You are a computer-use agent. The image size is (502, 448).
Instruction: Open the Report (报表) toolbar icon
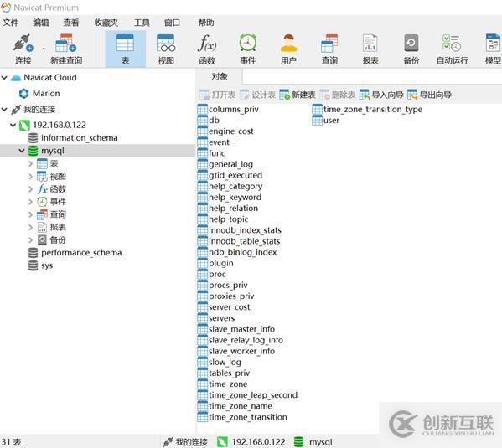[x=370, y=44]
